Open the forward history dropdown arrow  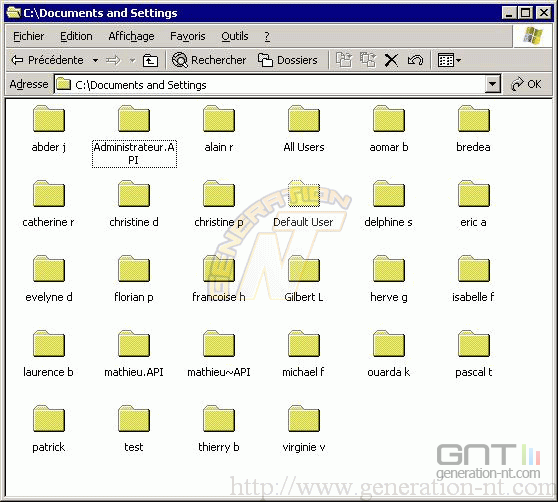[x=132, y=60]
